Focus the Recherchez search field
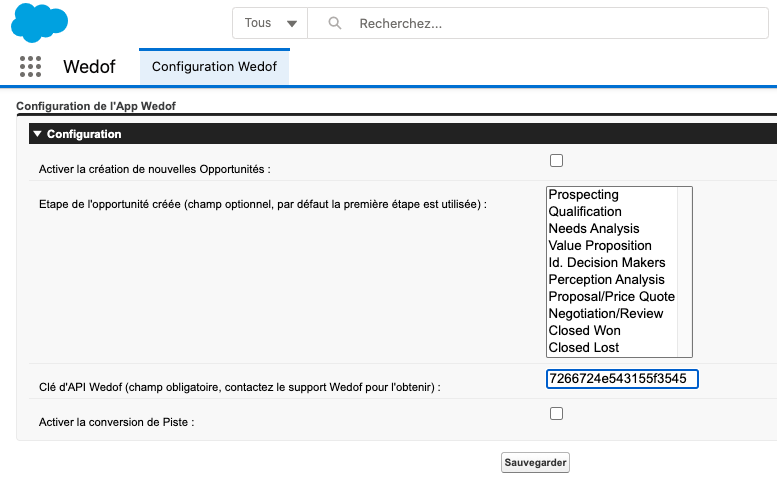 pos(538,23)
